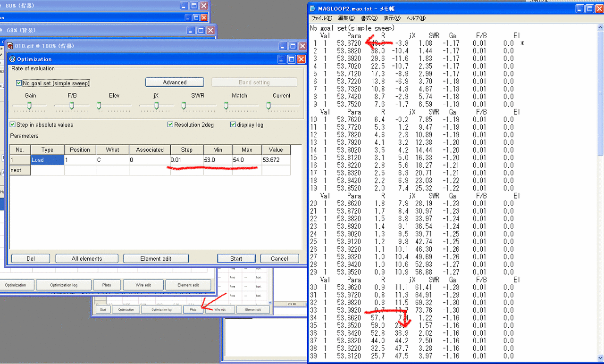This screenshot has width=604, height=364.
Task: Click the Value cell 53.672
Action: coord(276,160)
